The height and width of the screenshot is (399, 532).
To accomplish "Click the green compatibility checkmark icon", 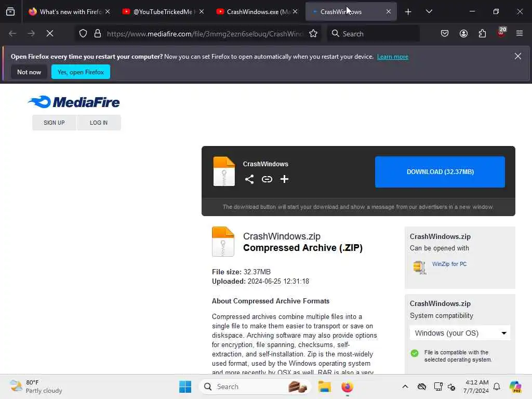I will (415, 353).
